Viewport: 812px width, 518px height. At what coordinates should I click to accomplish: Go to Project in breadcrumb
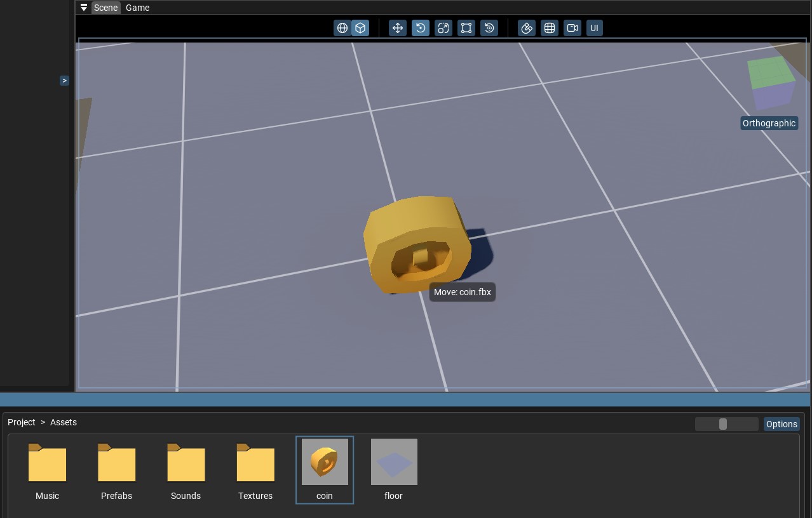pyautogui.click(x=22, y=422)
